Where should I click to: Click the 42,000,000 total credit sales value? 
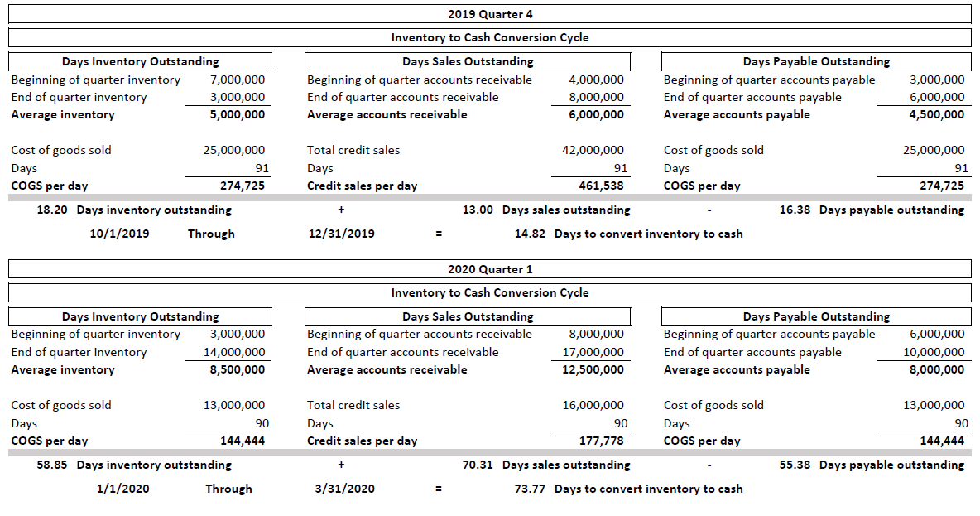tap(593, 150)
